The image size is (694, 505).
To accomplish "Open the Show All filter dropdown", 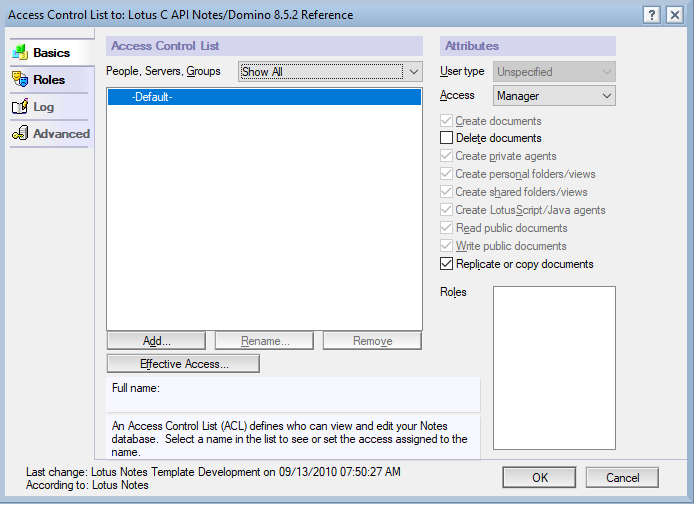I will 330,71.
